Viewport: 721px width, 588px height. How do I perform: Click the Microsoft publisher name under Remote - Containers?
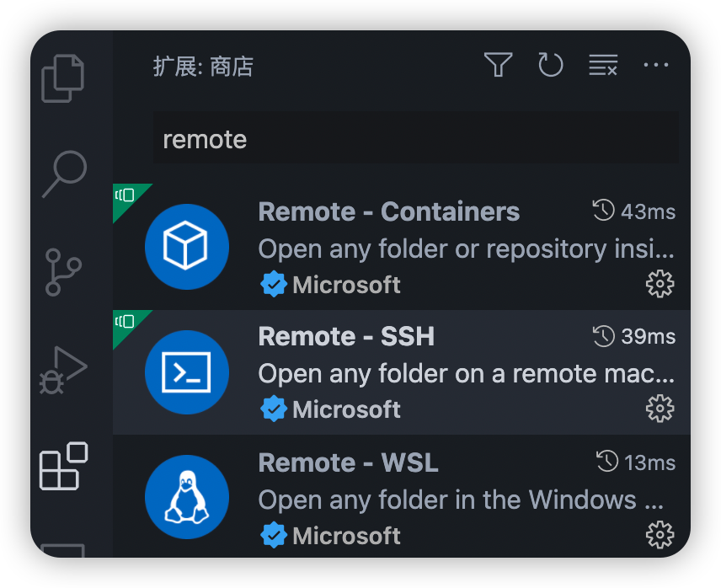[347, 284]
